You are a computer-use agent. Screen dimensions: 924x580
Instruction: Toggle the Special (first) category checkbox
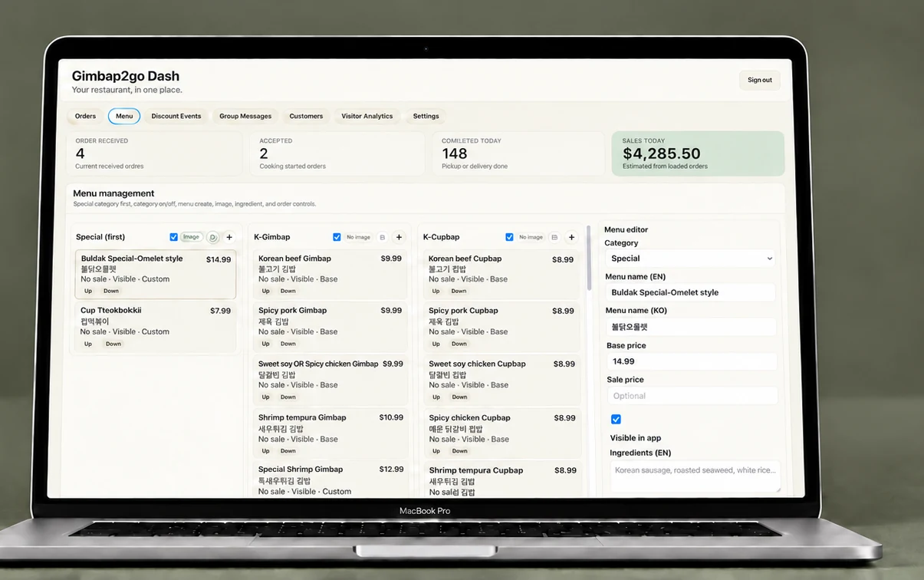(x=174, y=237)
